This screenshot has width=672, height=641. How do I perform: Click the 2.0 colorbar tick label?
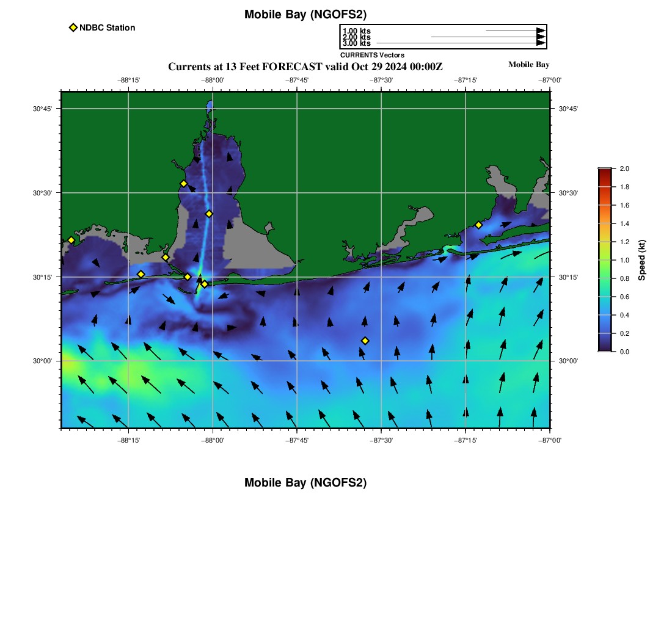[x=624, y=168]
